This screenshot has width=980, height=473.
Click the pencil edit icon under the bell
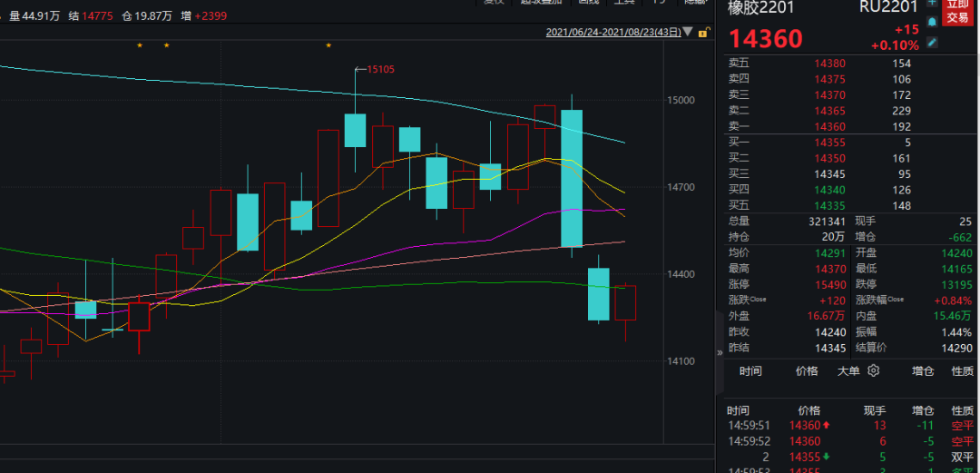point(932,43)
